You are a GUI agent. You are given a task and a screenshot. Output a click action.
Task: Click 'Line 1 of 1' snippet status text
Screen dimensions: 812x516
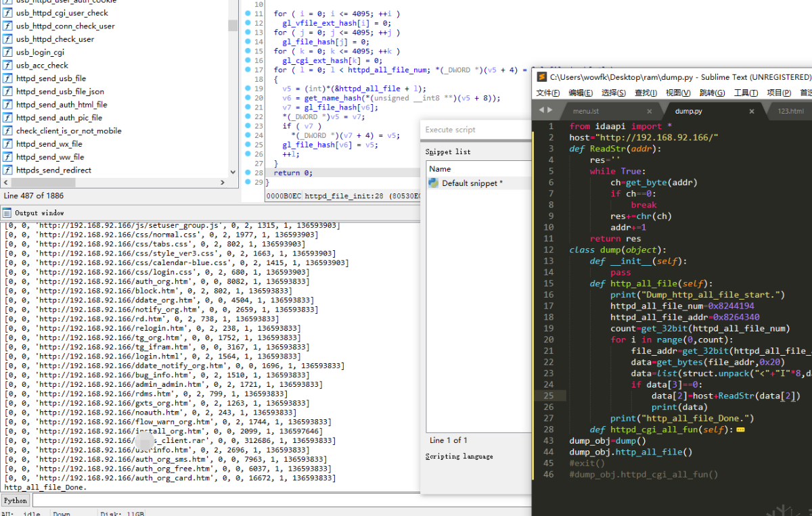pos(449,440)
